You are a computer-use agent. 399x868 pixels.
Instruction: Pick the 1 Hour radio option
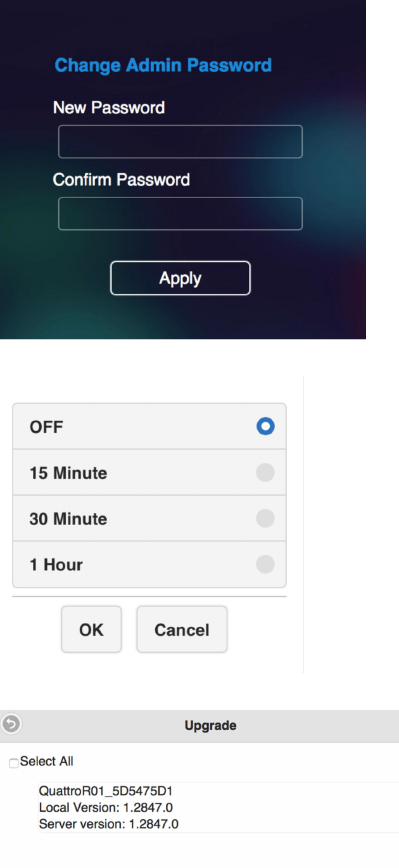click(266, 564)
